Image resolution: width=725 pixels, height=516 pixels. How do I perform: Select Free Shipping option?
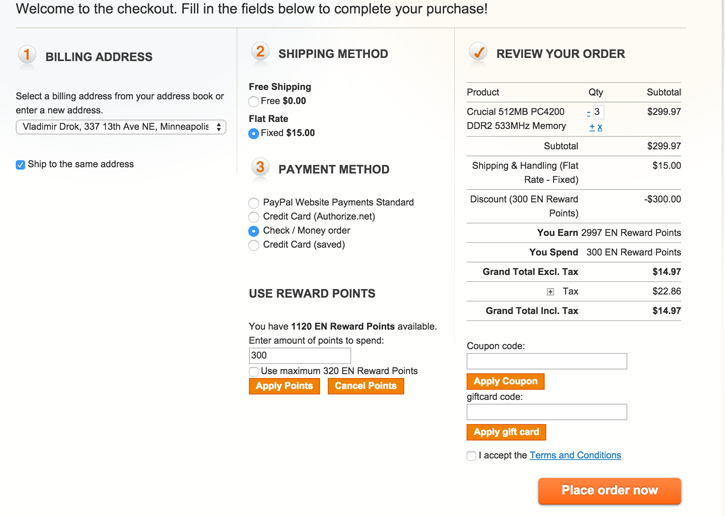pyautogui.click(x=254, y=102)
